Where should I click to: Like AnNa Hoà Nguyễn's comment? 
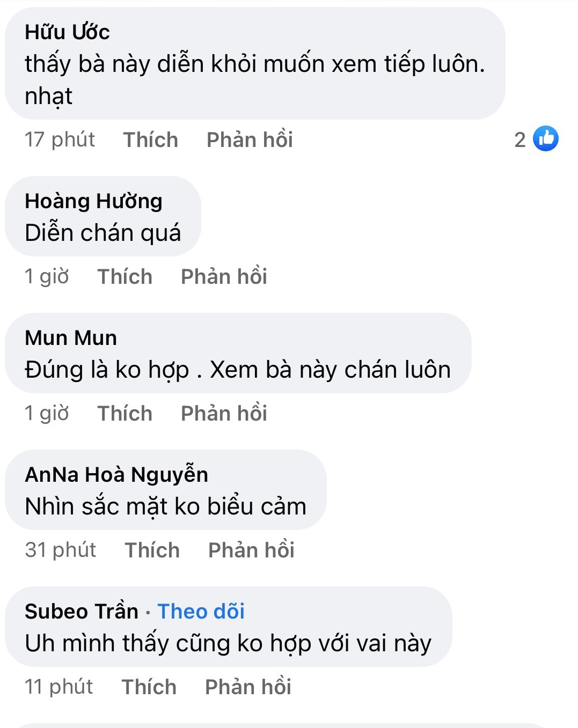[x=152, y=550]
